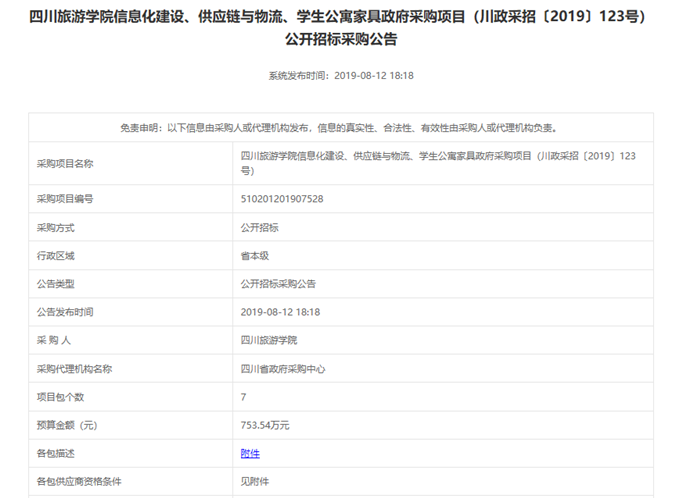Select the 采 购 人 label cell
Viewport: 700px width, 498px height.
(131, 340)
